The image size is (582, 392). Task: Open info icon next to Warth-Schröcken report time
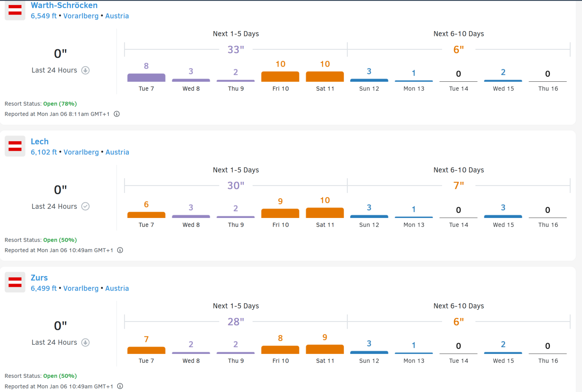(117, 114)
